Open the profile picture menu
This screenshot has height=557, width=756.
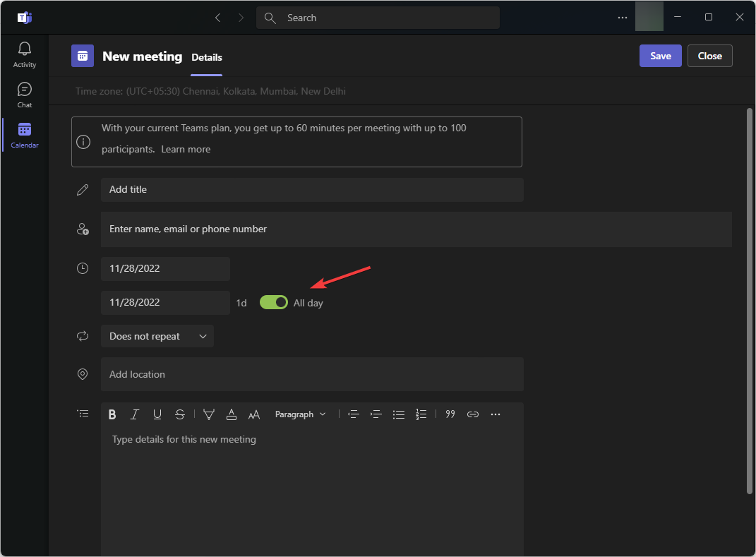click(x=649, y=17)
